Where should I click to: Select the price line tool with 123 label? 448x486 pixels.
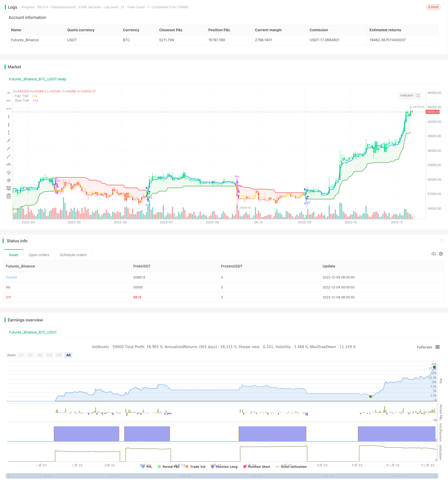click(9, 164)
